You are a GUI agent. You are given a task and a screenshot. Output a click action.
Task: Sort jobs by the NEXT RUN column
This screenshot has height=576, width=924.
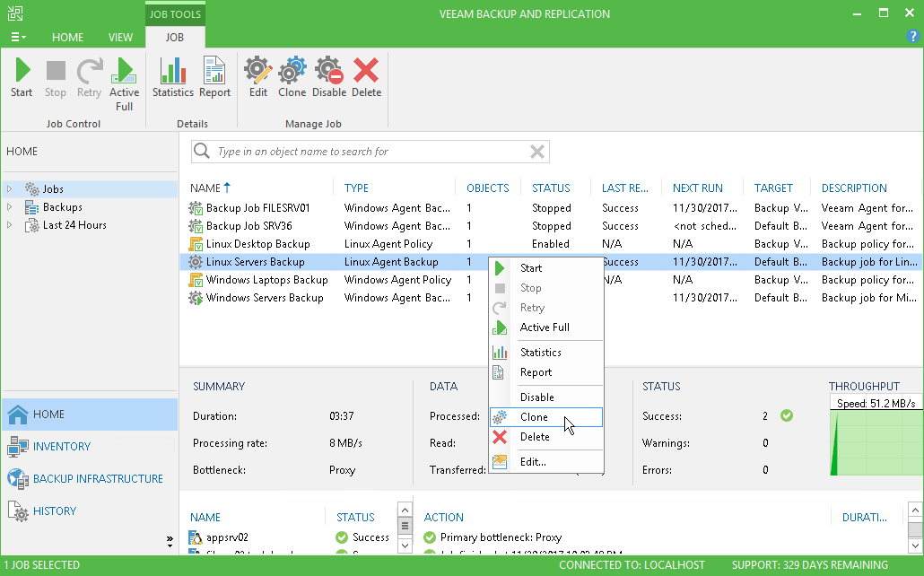698,188
